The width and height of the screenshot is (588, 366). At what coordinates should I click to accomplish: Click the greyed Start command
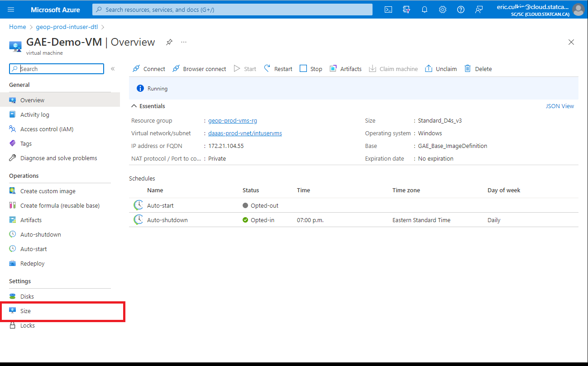(x=245, y=69)
